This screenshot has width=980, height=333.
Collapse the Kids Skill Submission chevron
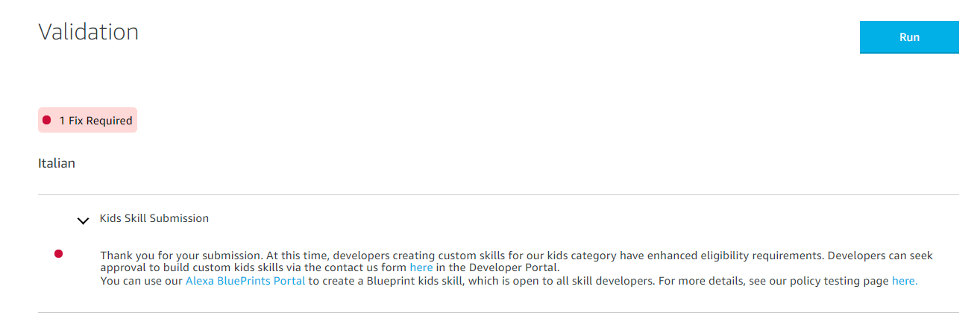coord(84,221)
